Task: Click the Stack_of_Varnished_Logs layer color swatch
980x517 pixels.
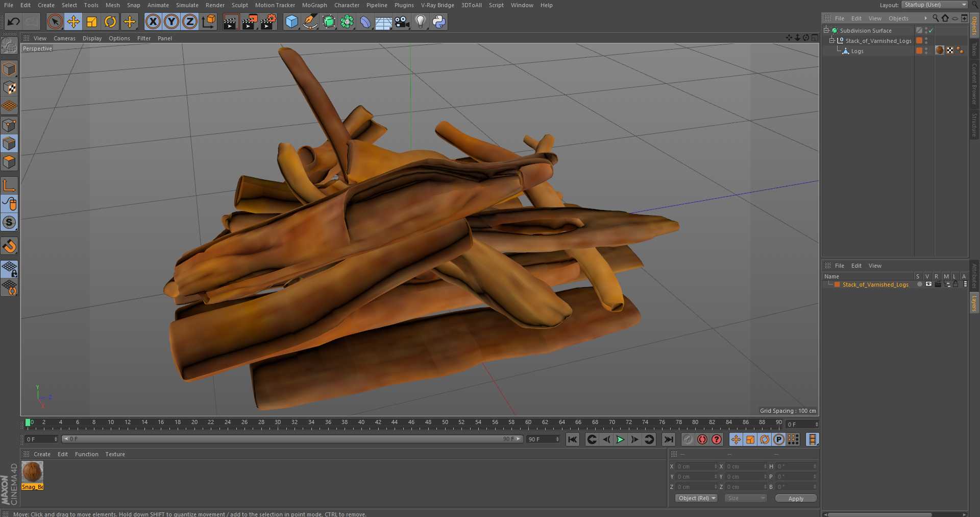Action: click(x=837, y=285)
